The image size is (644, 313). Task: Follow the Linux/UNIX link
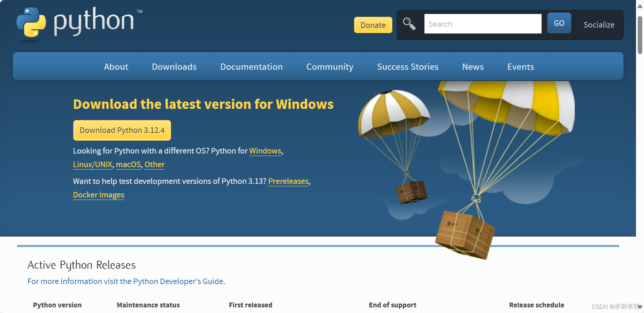coord(93,164)
